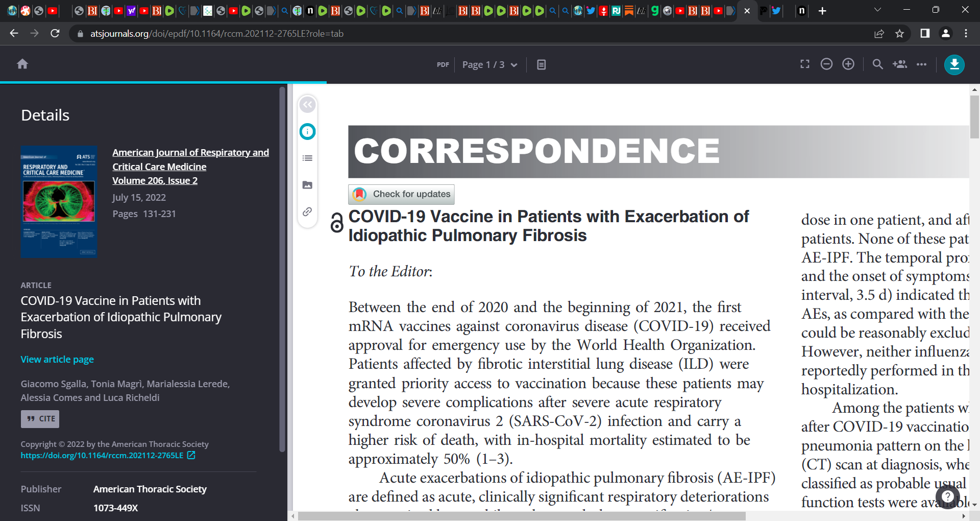Open the table of contents list icon
Viewport: 980px width, 521px height.
[307, 158]
